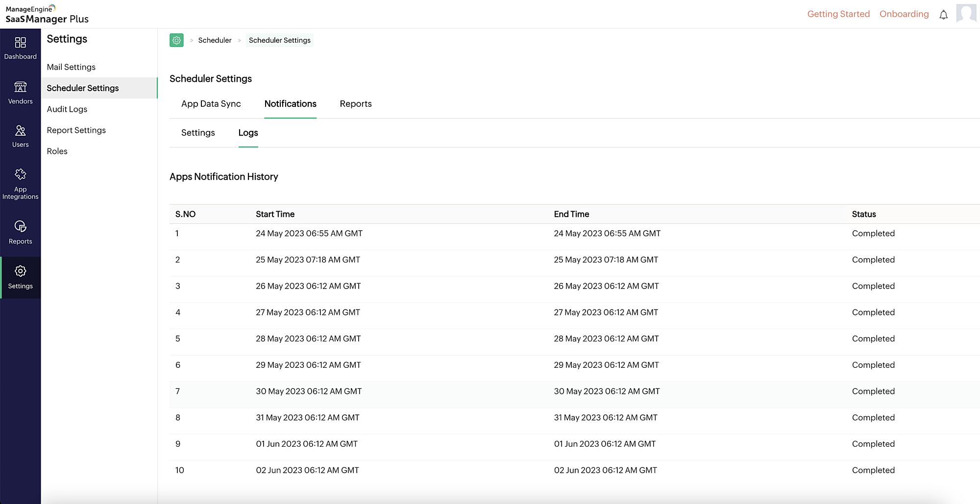The width and height of the screenshot is (980, 504).
Task: Select the Reports tab in Scheduler Settings
Action: pyautogui.click(x=356, y=104)
